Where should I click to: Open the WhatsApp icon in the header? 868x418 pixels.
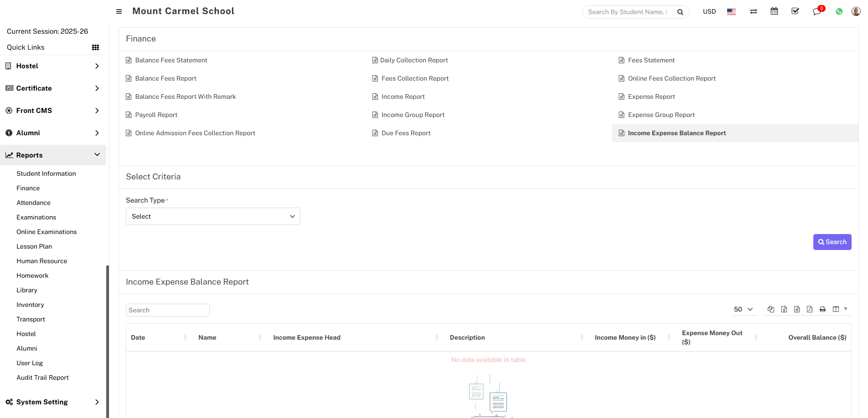click(839, 11)
